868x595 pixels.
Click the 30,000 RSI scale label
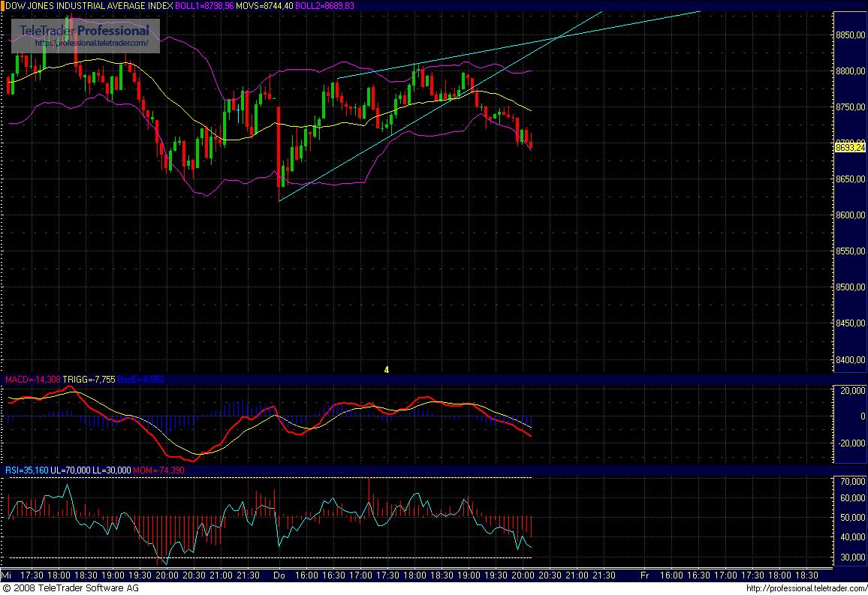[x=852, y=557]
